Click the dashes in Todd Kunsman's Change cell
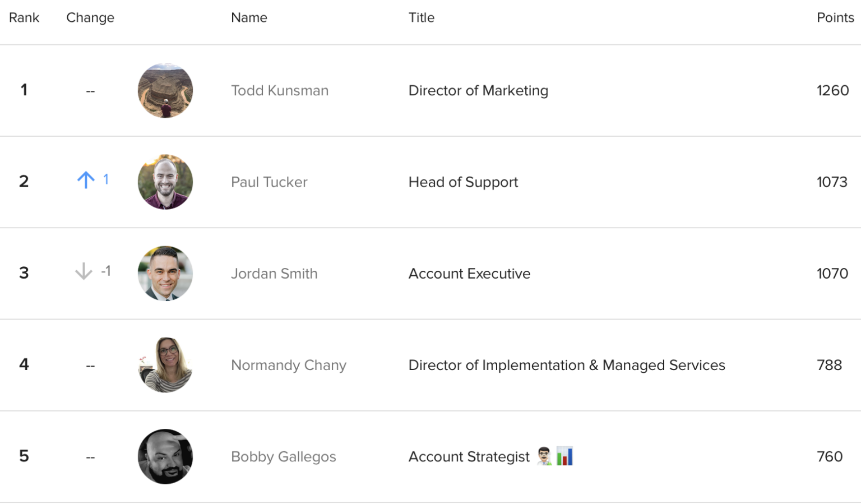 pyautogui.click(x=90, y=90)
